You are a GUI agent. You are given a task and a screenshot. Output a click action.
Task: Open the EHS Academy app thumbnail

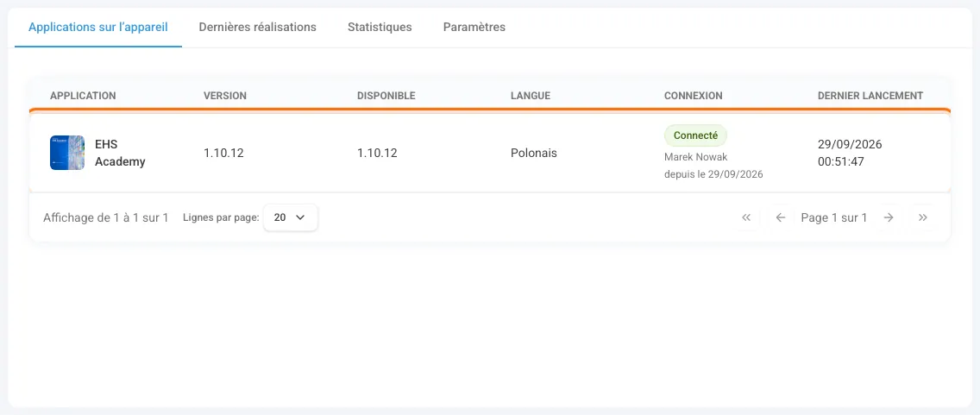pos(67,153)
